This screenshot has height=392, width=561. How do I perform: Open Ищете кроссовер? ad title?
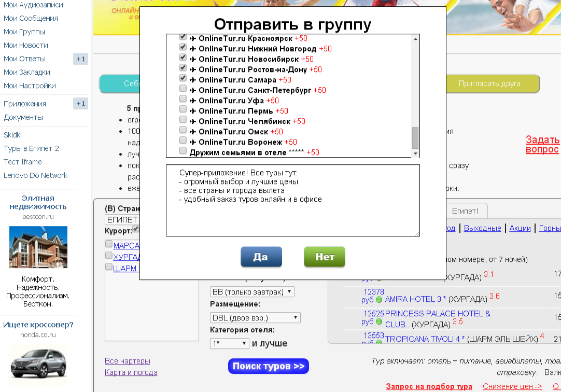[38, 325]
